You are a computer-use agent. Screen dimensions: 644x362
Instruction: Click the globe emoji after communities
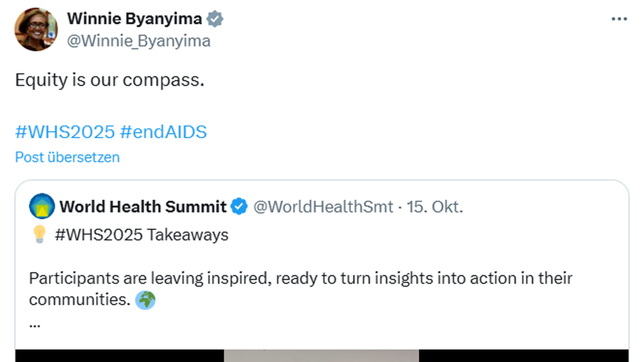[x=145, y=300]
